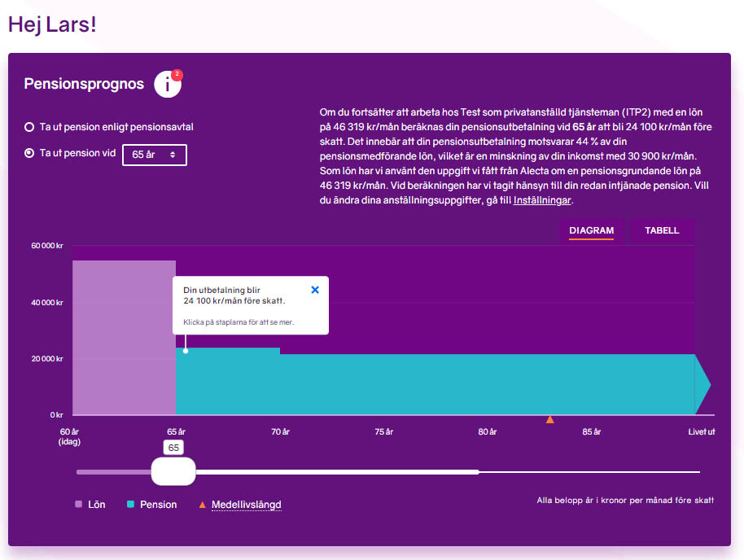Click the purple Lön legend square

pos(79,505)
